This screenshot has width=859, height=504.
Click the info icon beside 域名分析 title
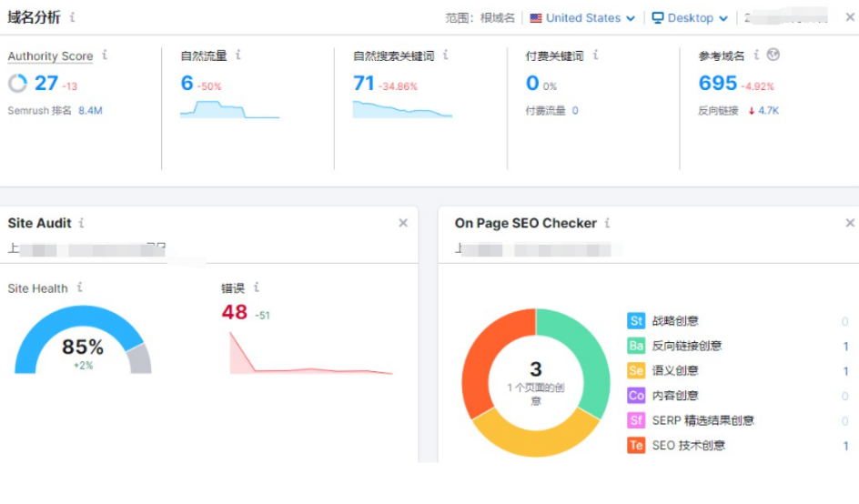tap(73, 17)
